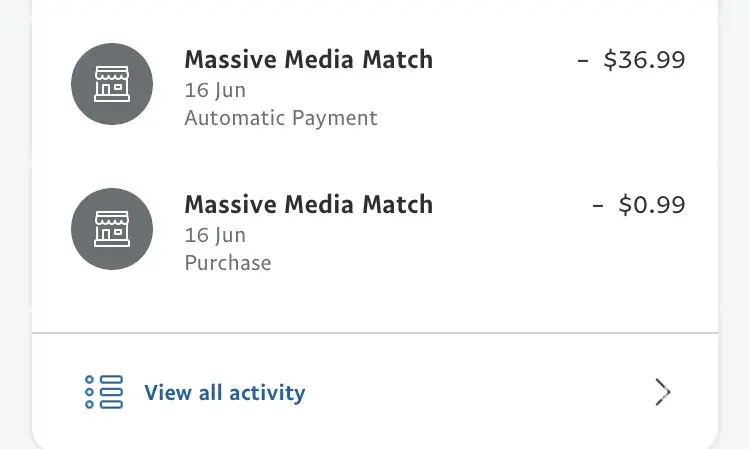Select the Massive Media Match title above Purchase
Image resolution: width=750 pixels, height=449 pixels.
tap(308, 205)
